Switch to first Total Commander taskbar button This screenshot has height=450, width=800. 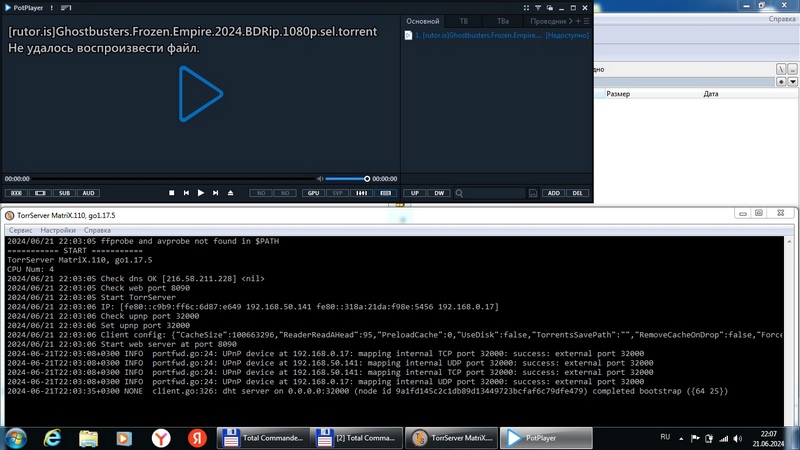(x=263, y=438)
